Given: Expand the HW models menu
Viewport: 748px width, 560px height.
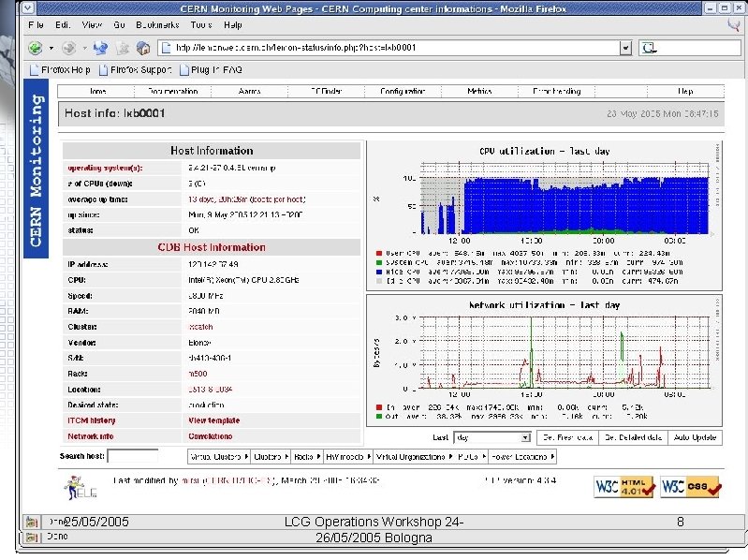Looking at the screenshot, I should [x=348, y=457].
